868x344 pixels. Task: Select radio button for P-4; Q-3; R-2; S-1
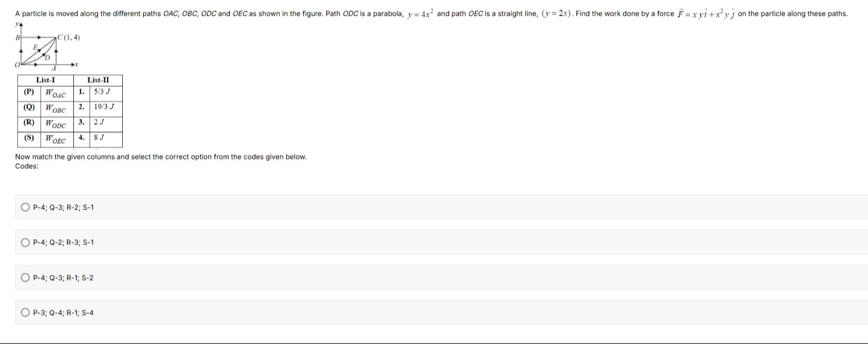point(25,207)
